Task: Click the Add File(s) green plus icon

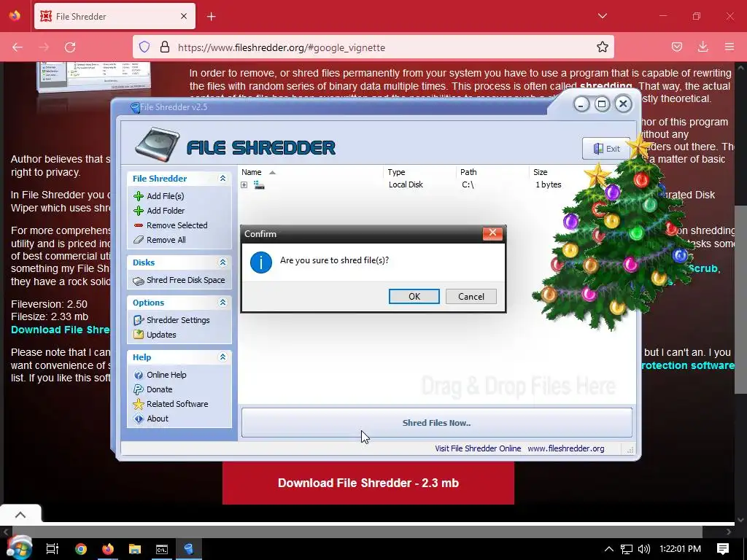Action: coord(139,196)
